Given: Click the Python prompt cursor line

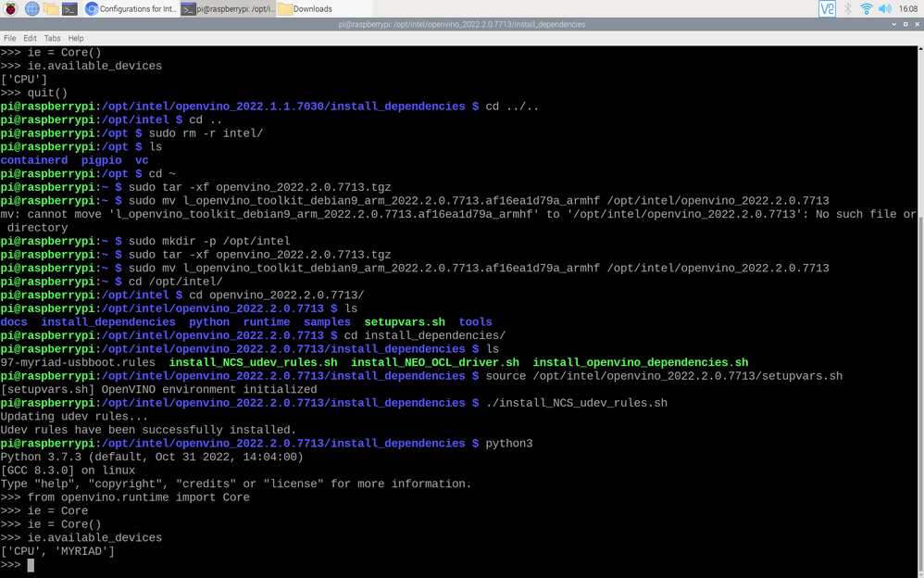Looking at the screenshot, I should [18, 565].
